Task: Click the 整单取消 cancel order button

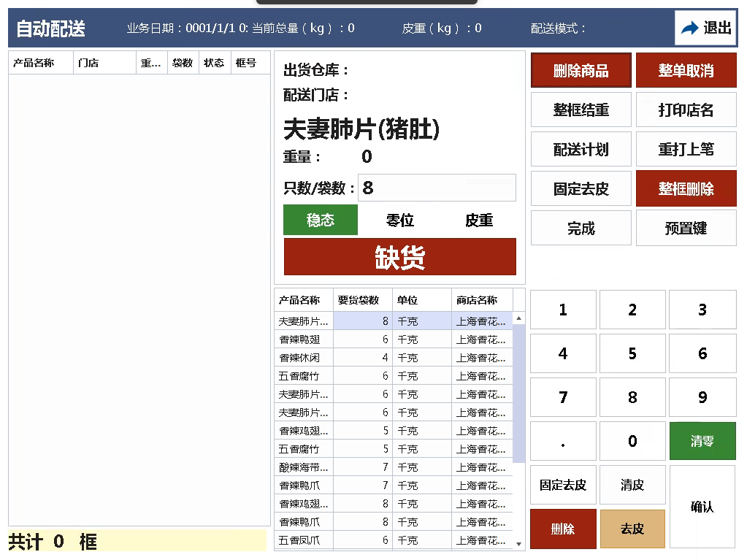Action: pos(686,71)
